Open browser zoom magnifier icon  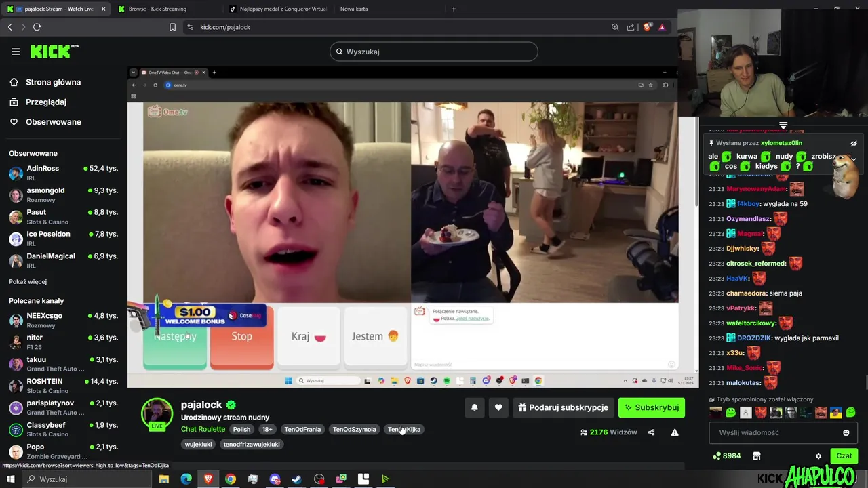(x=615, y=27)
